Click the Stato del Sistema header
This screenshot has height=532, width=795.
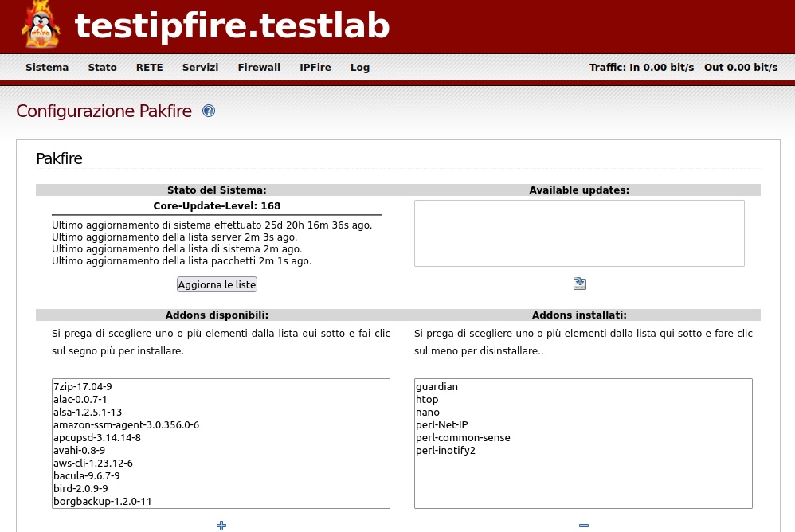pyautogui.click(x=217, y=190)
